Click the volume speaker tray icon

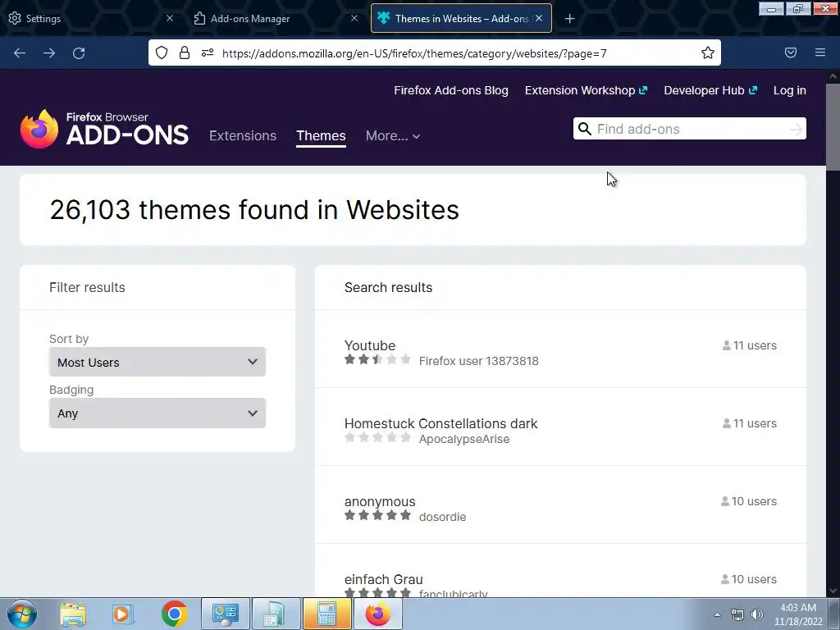pyautogui.click(x=757, y=614)
